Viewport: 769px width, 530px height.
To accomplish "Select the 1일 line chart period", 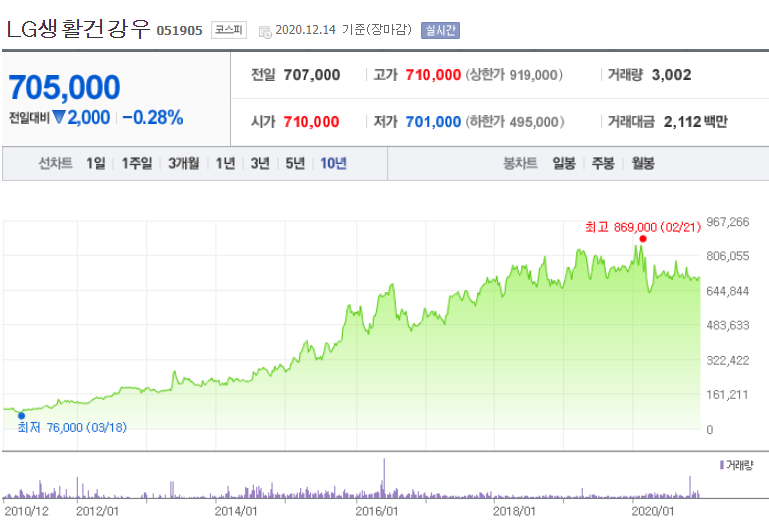I will click(96, 163).
